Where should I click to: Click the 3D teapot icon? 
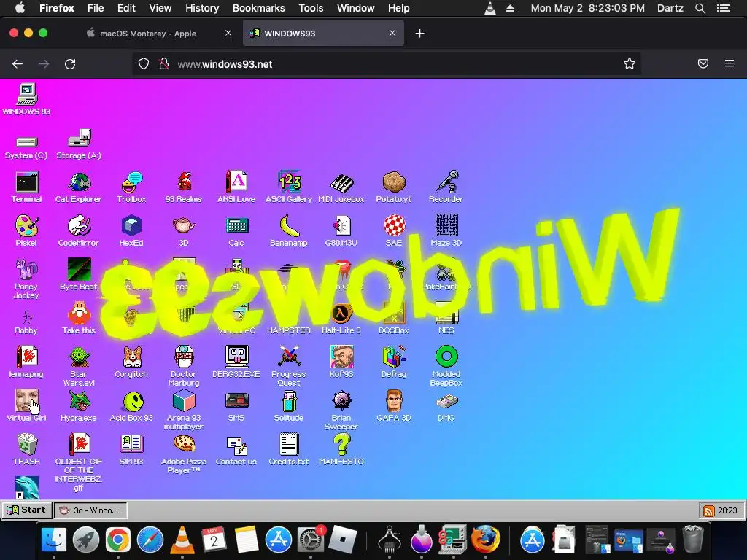pyautogui.click(x=184, y=231)
